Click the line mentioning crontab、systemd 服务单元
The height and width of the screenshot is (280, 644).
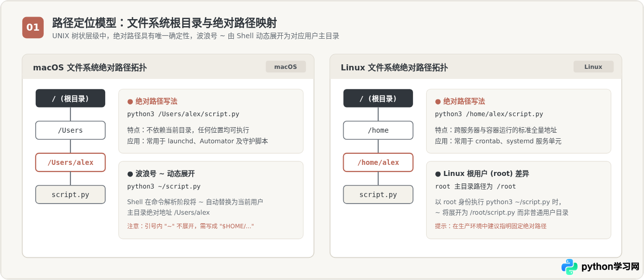pyautogui.click(x=498, y=141)
